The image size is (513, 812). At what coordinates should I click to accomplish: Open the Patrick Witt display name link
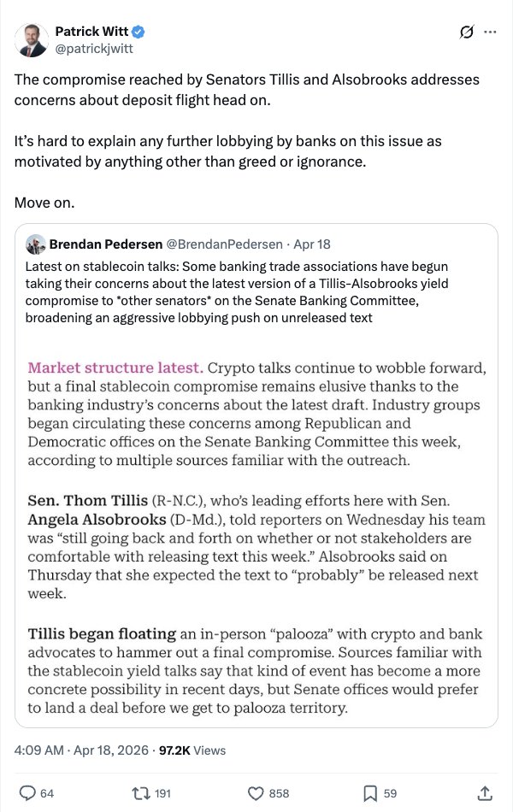(91, 32)
